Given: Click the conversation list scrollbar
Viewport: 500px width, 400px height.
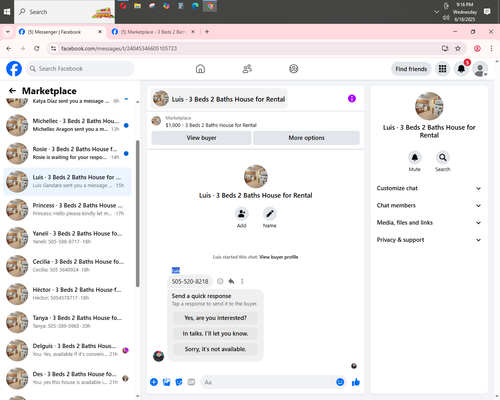Looking at the screenshot, I should pyautogui.click(x=138, y=213).
